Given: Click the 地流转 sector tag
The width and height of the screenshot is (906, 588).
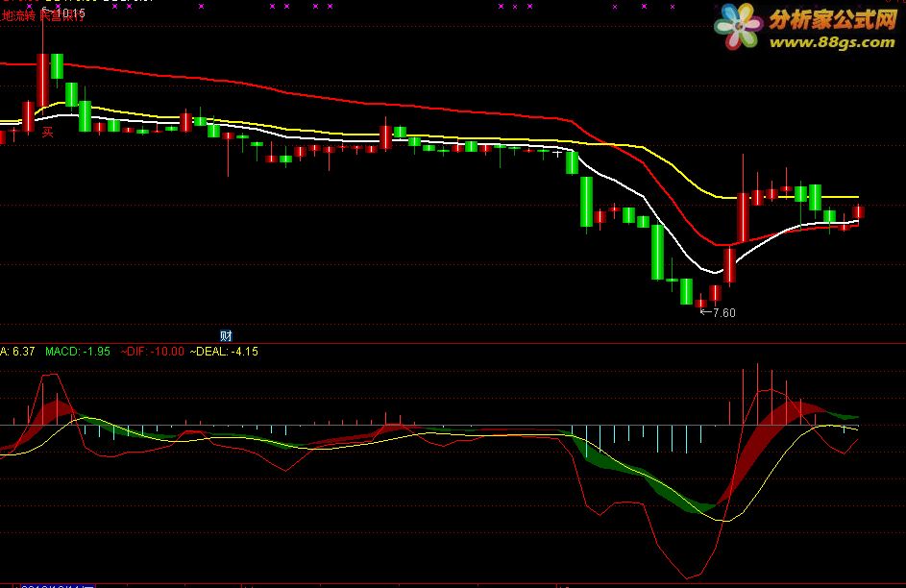Looking at the screenshot, I should (x=18, y=16).
